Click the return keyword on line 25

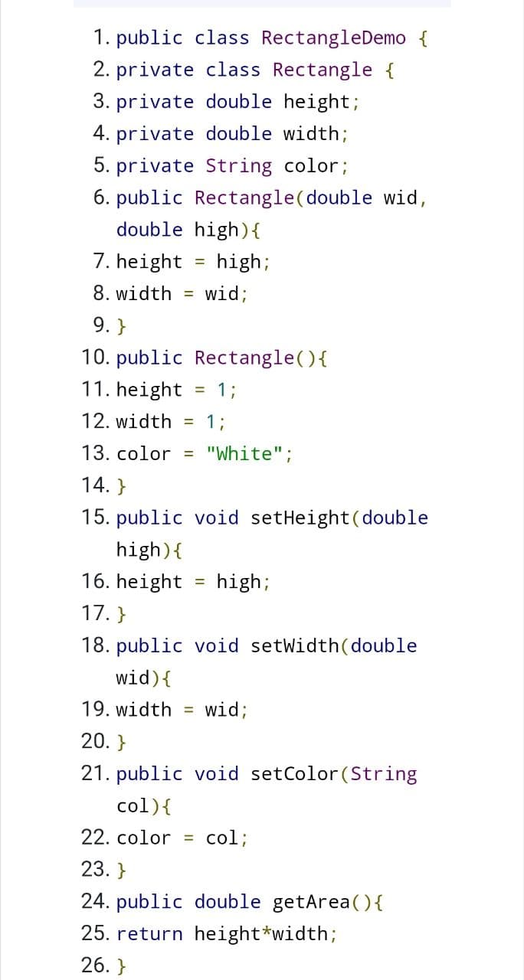[x=150, y=934]
